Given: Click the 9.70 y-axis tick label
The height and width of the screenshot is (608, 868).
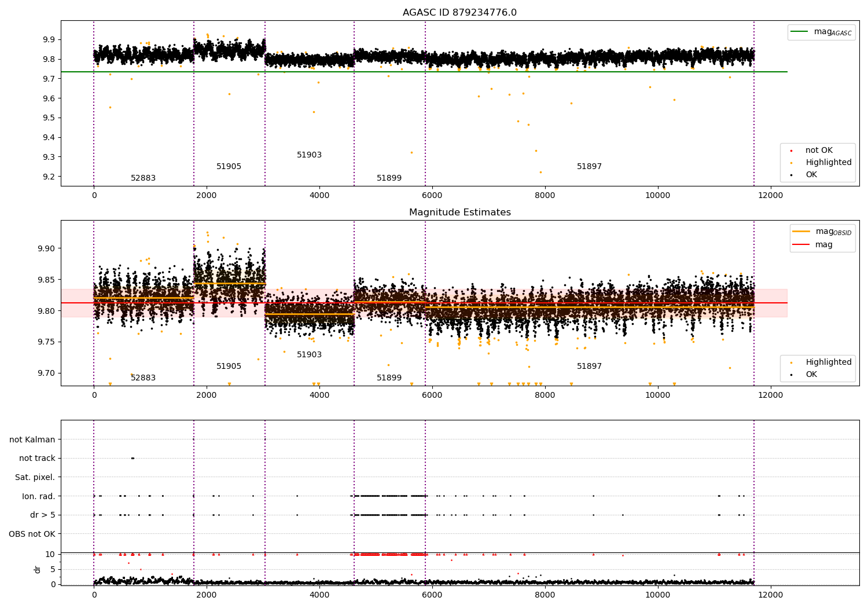Looking at the screenshot, I should pyautogui.click(x=46, y=373).
